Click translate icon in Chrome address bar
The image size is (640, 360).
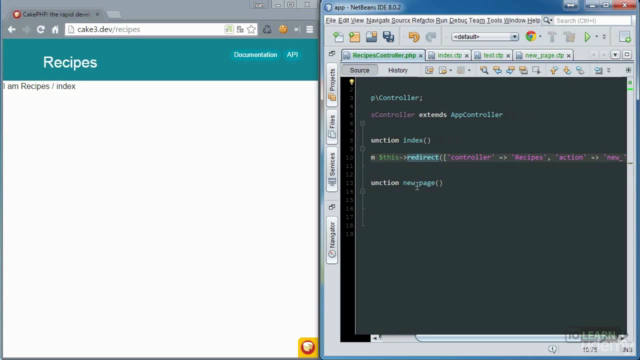240,29
